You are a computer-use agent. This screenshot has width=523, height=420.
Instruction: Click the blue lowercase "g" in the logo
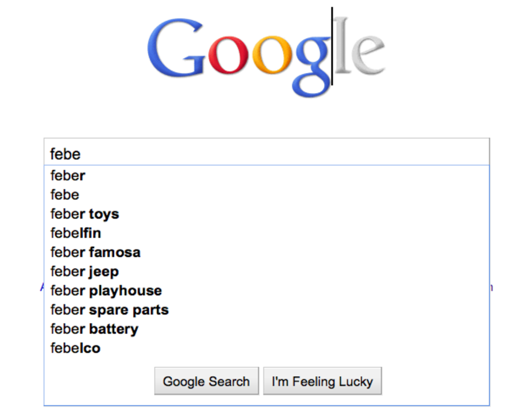(311, 66)
